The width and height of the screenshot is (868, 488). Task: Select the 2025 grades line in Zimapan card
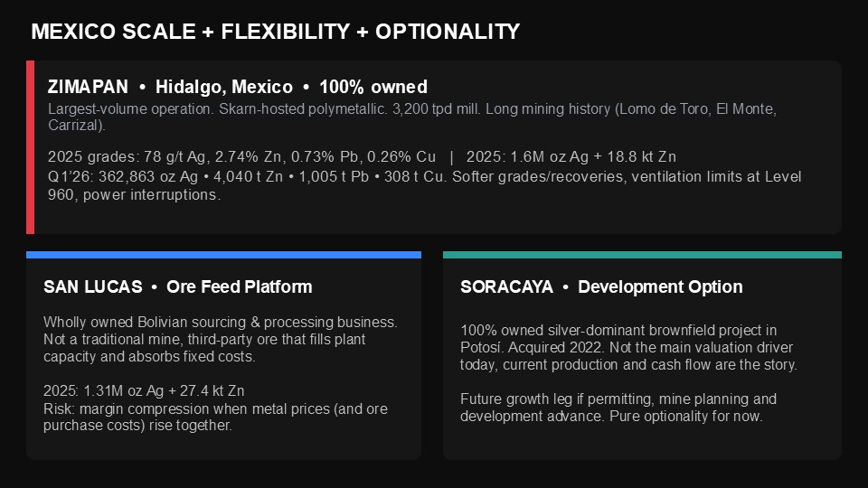pyautogui.click(x=242, y=156)
